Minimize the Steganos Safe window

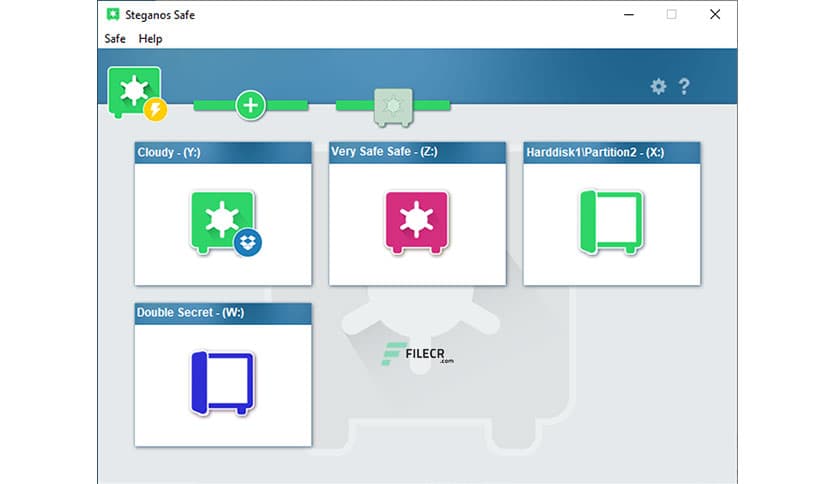[629, 14]
